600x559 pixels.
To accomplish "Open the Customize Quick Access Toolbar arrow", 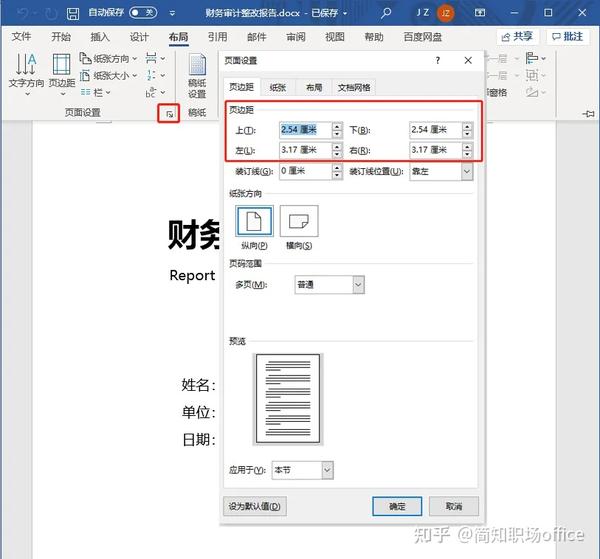I will [172, 13].
